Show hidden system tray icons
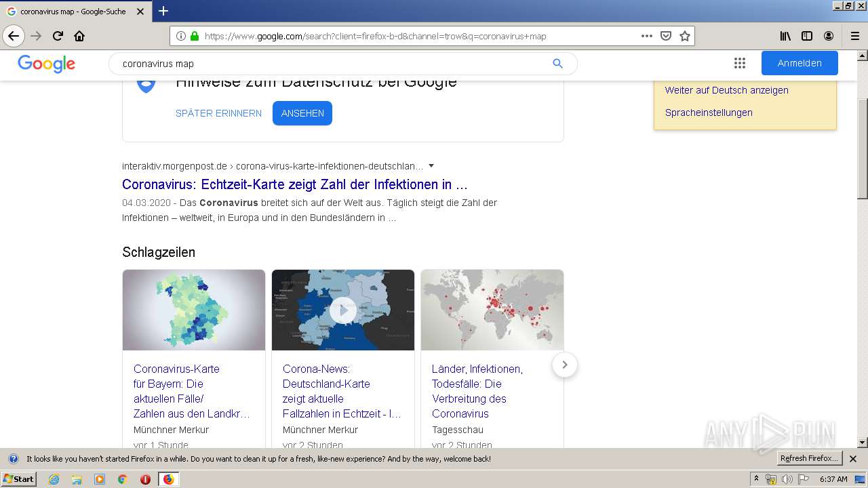Screen dimensions: 868x488 click(x=756, y=479)
